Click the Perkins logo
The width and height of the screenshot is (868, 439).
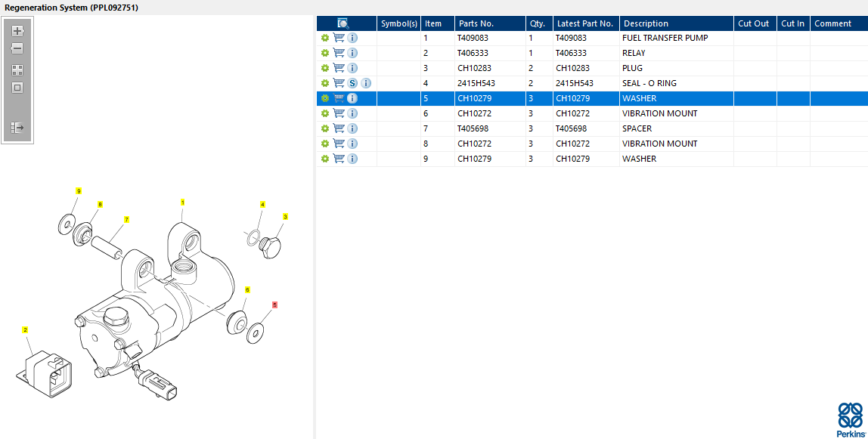[x=851, y=420]
